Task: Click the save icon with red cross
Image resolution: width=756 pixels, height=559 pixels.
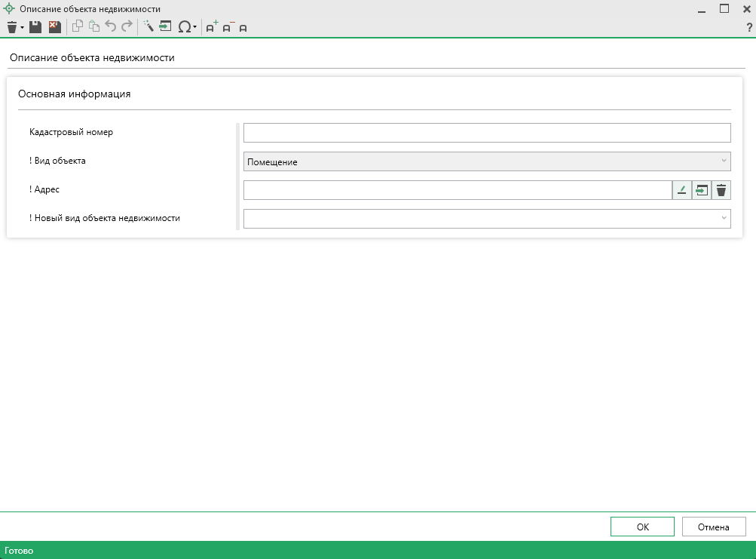Action: [54, 27]
